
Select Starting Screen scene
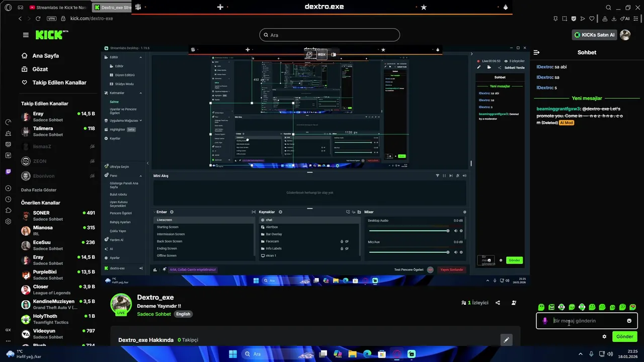click(x=204, y=227)
